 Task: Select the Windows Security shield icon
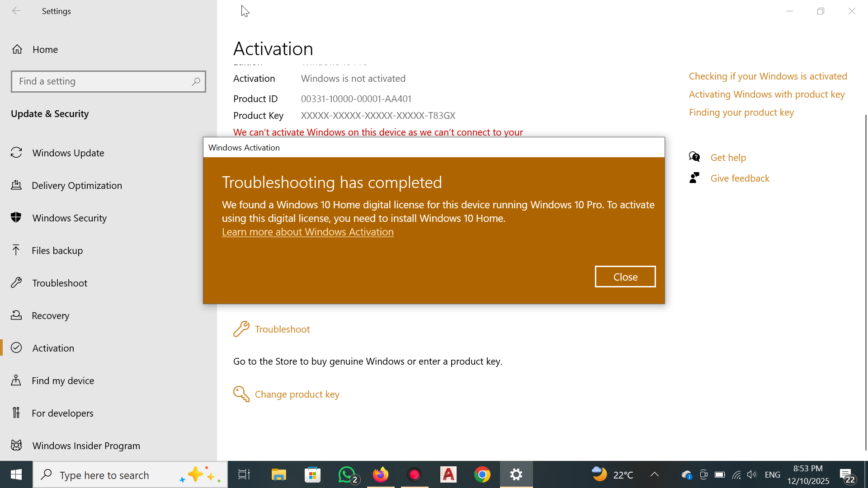click(x=16, y=218)
